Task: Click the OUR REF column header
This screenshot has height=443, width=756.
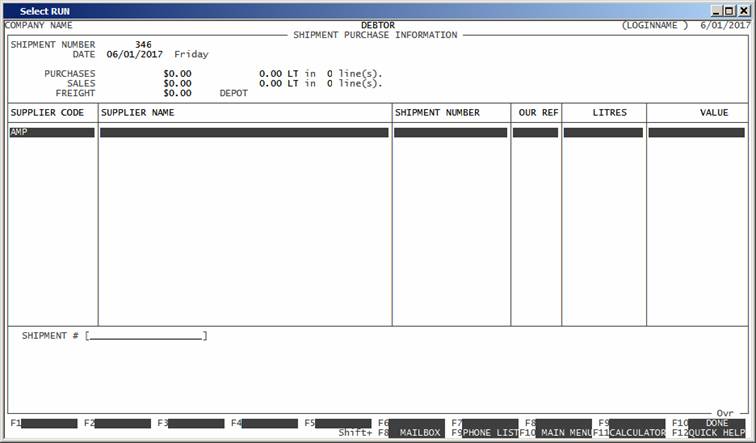Action: coord(539,112)
